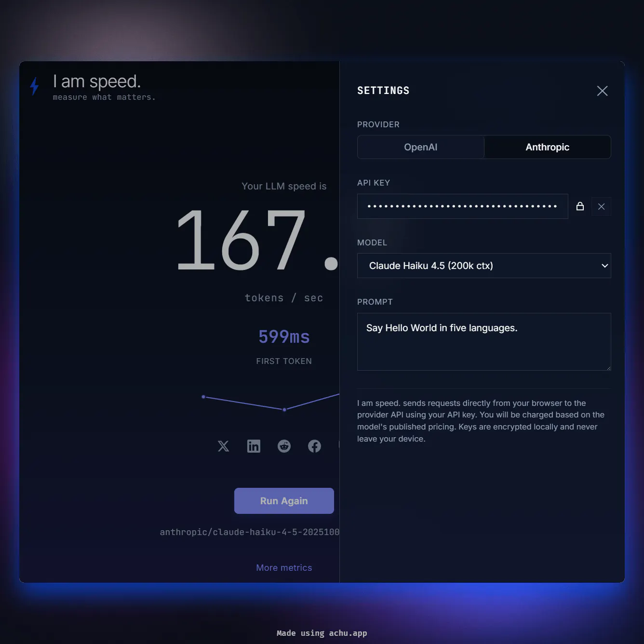
Task: Open the Model dropdown
Action: 484,266
